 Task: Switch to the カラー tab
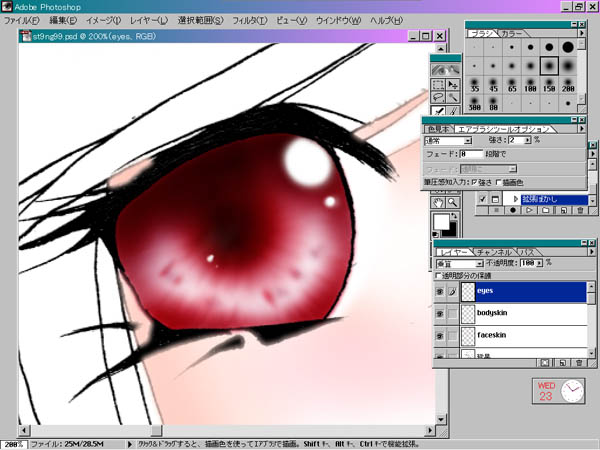[x=511, y=34]
